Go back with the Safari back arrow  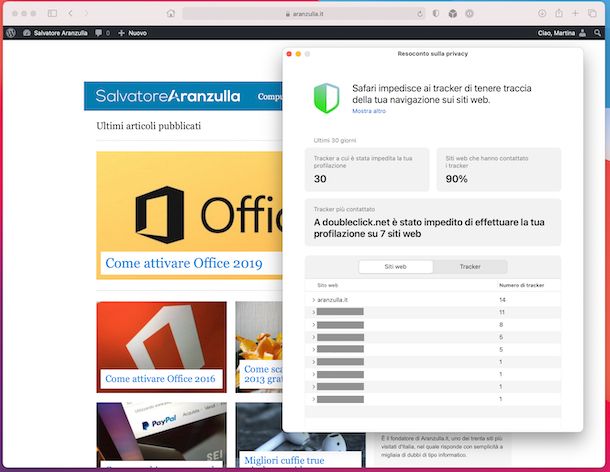(x=70, y=13)
